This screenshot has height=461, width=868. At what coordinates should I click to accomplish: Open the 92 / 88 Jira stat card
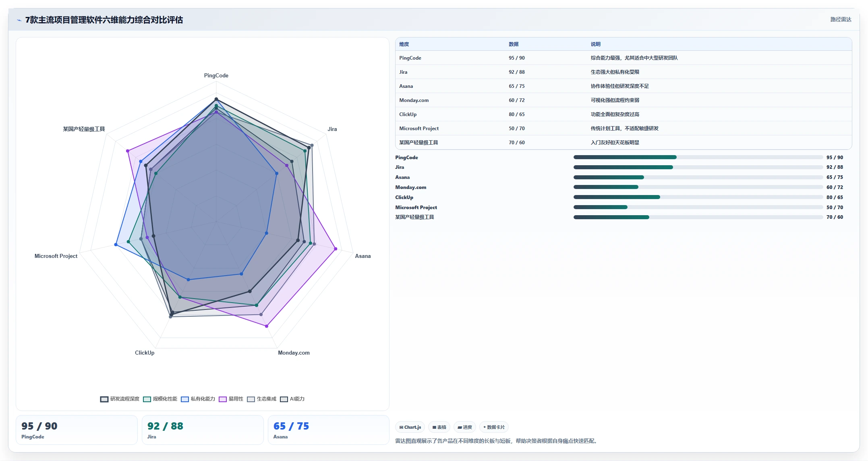click(203, 430)
